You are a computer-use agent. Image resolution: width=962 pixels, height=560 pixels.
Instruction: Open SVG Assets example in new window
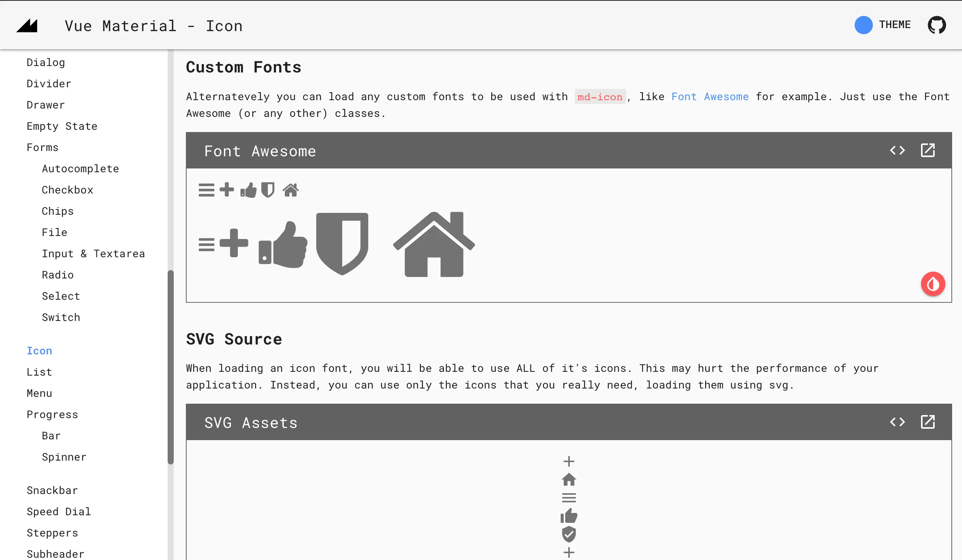927,422
